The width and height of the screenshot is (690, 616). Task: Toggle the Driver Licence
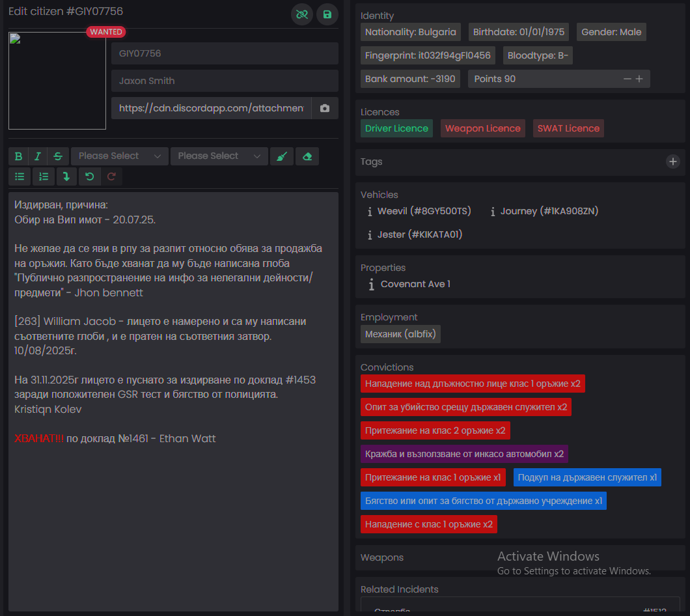pos(396,128)
